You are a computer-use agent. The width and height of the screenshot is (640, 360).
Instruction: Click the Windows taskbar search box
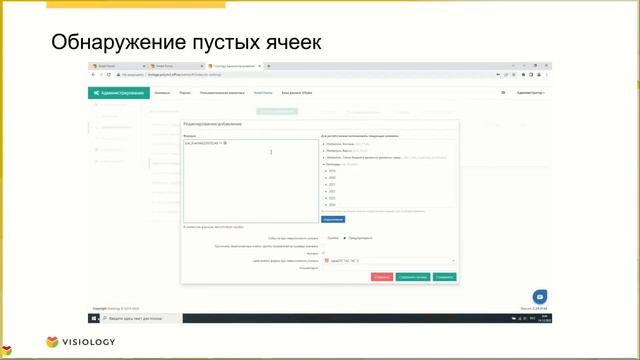click(x=141, y=318)
